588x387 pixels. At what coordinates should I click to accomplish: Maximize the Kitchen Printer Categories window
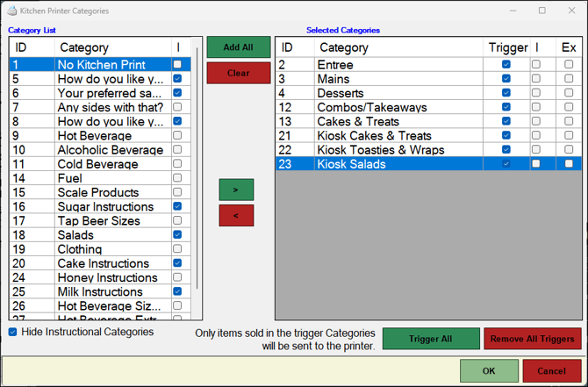[x=541, y=11]
